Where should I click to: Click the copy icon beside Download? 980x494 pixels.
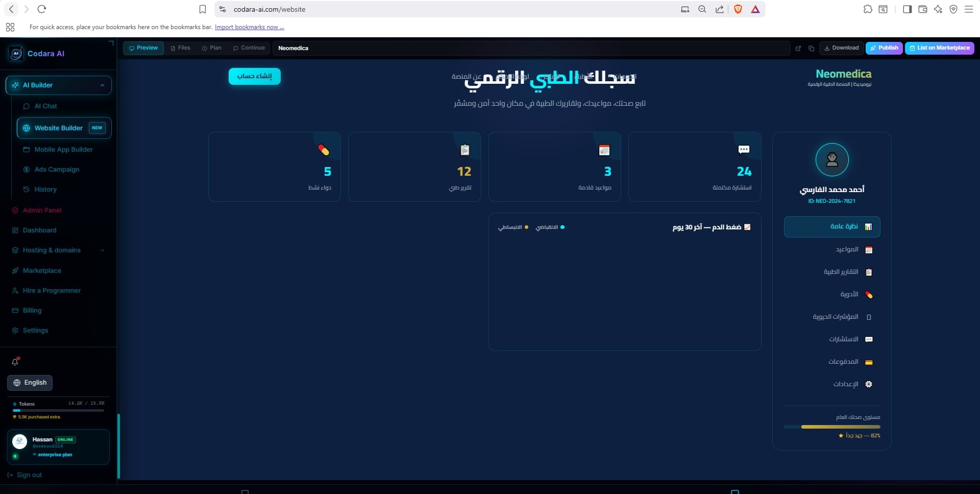[x=812, y=49]
